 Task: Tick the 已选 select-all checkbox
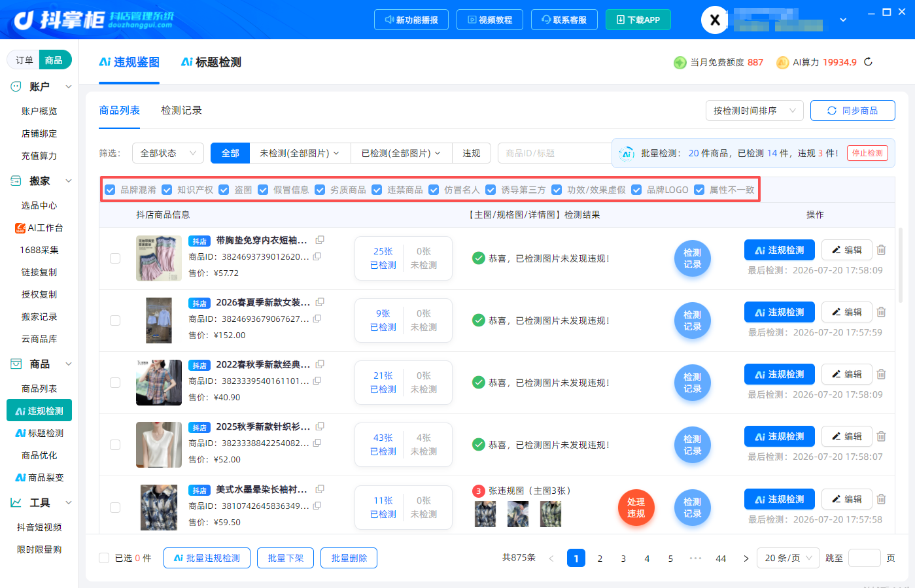click(104, 558)
